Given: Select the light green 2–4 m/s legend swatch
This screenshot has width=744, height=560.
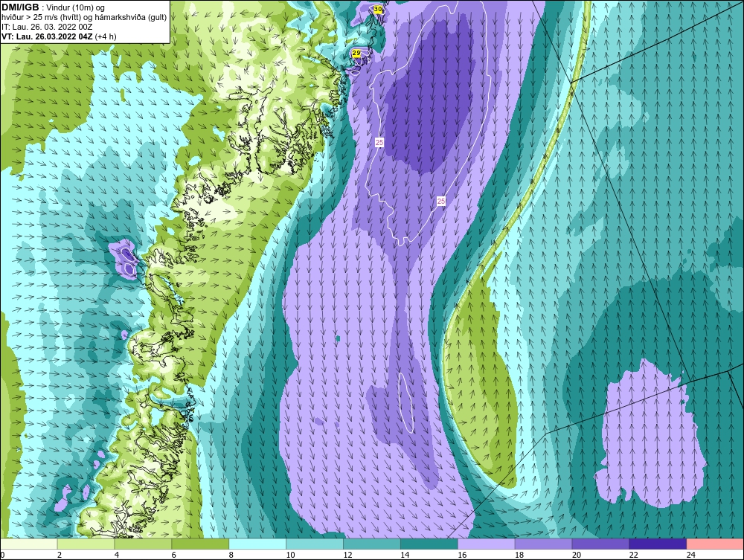Looking at the screenshot, I should tap(86, 544).
